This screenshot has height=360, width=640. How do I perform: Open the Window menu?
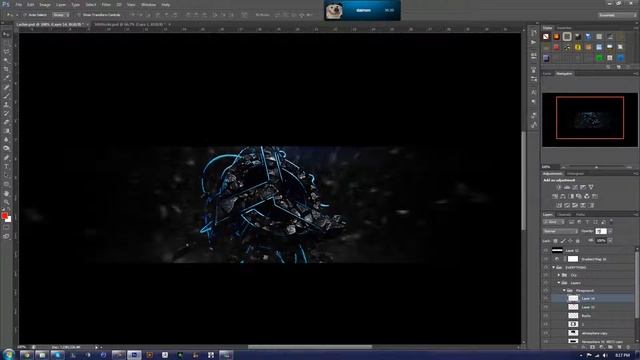click(148, 4)
